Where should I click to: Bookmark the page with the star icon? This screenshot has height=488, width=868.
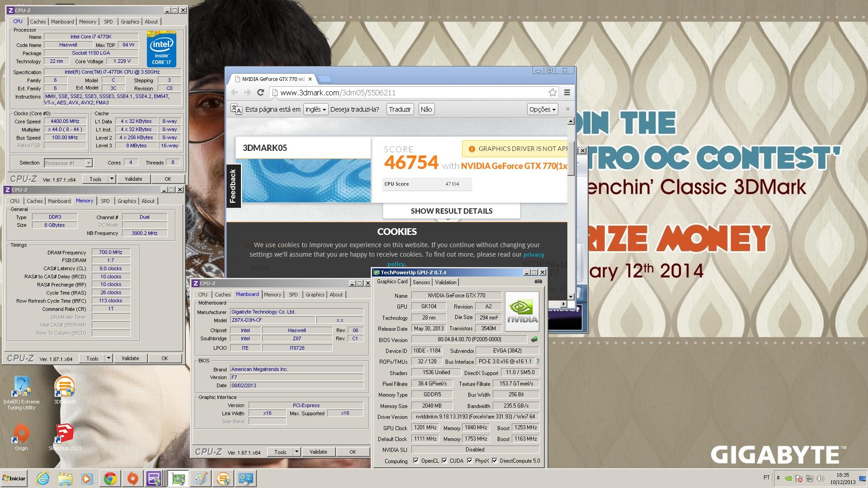click(552, 92)
